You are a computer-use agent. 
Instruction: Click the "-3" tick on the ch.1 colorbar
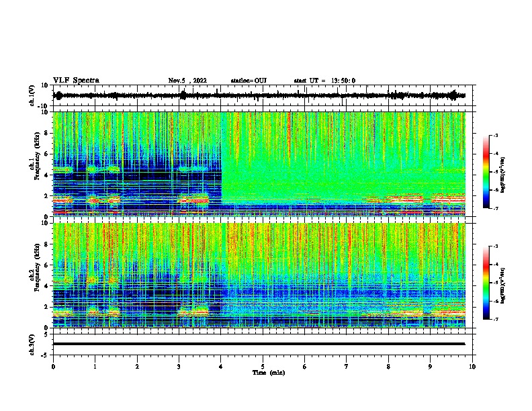[x=496, y=136]
